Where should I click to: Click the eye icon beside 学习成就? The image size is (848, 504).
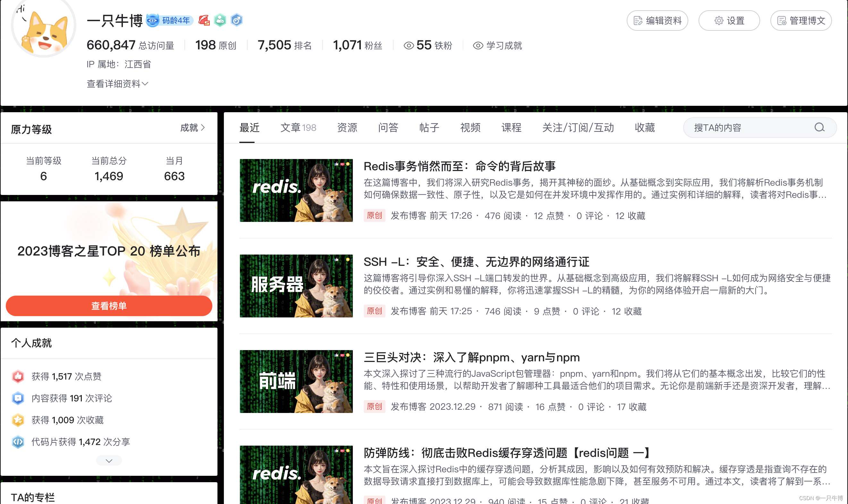[478, 46]
